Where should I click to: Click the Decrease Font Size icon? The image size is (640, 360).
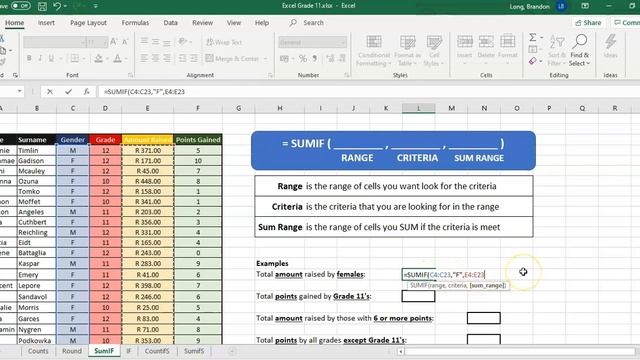(125, 42)
